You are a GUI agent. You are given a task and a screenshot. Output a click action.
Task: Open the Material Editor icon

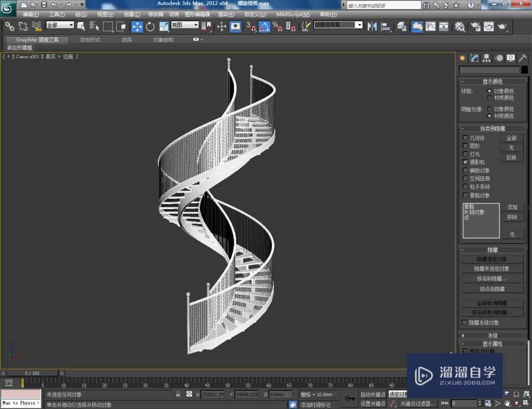click(460, 26)
